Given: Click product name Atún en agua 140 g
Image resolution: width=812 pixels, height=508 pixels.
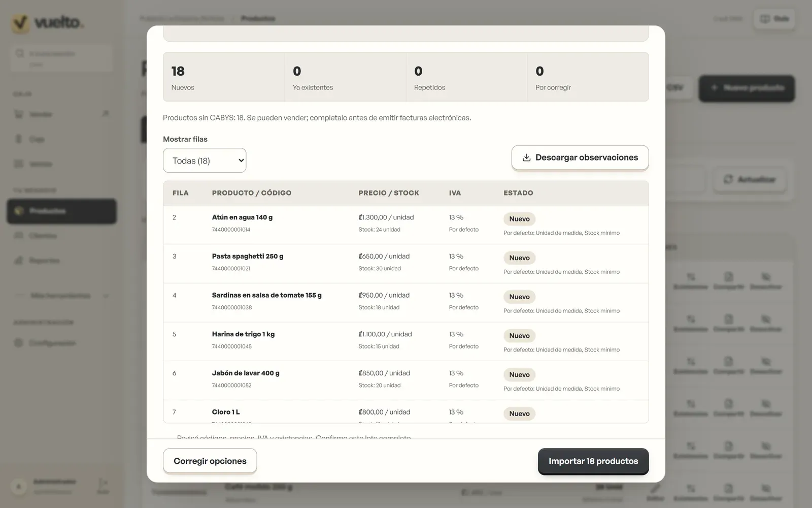Looking at the screenshot, I should click(242, 217).
